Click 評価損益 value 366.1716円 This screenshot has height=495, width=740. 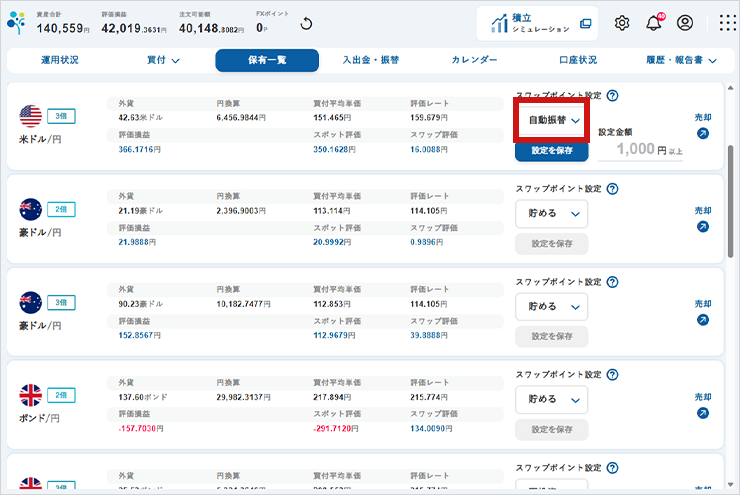140,150
